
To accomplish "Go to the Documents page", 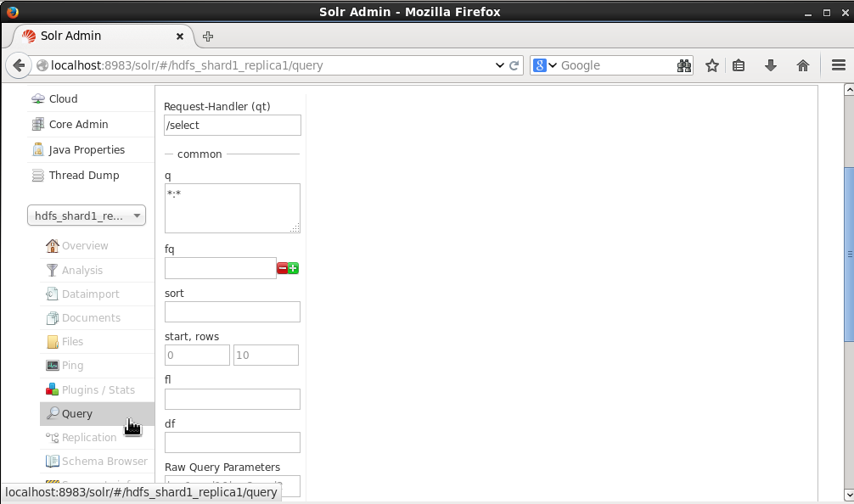I will 91,318.
